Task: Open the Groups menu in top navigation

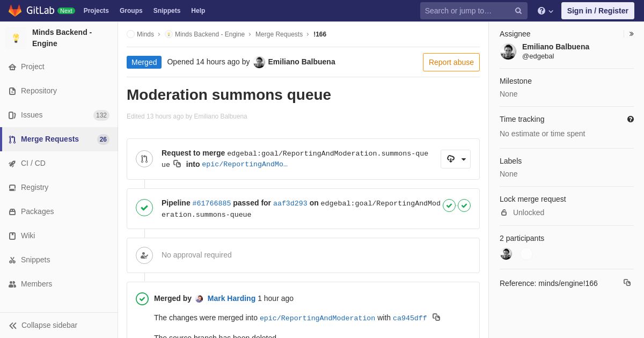Action: 131,11
